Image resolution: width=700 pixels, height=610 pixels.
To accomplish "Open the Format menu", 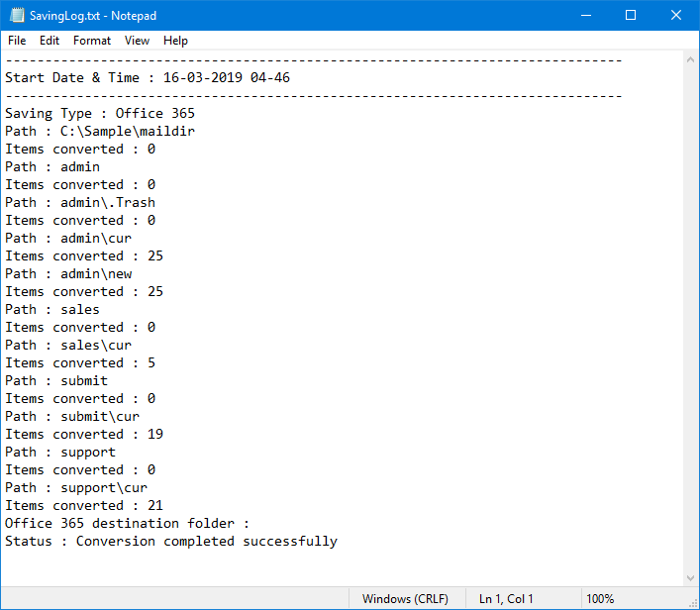I will pyautogui.click(x=92, y=41).
